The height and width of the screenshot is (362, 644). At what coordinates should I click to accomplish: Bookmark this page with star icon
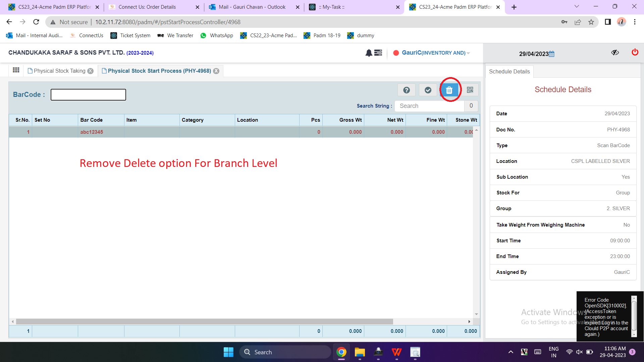[591, 22]
